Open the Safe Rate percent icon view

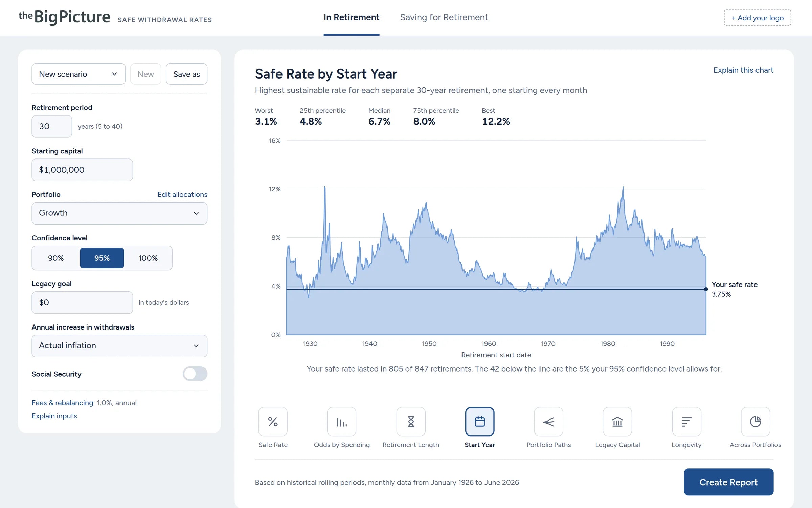pos(273,421)
